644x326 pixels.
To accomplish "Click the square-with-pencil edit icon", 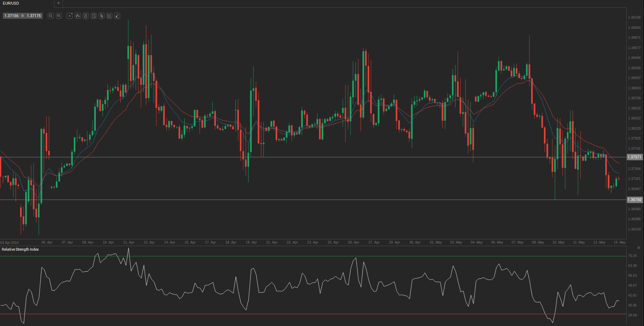I will click(x=109, y=16).
